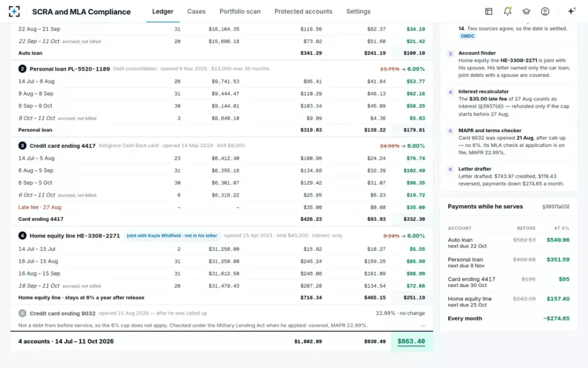Click the joint with Kayla Whitfield tag

[x=171, y=236]
